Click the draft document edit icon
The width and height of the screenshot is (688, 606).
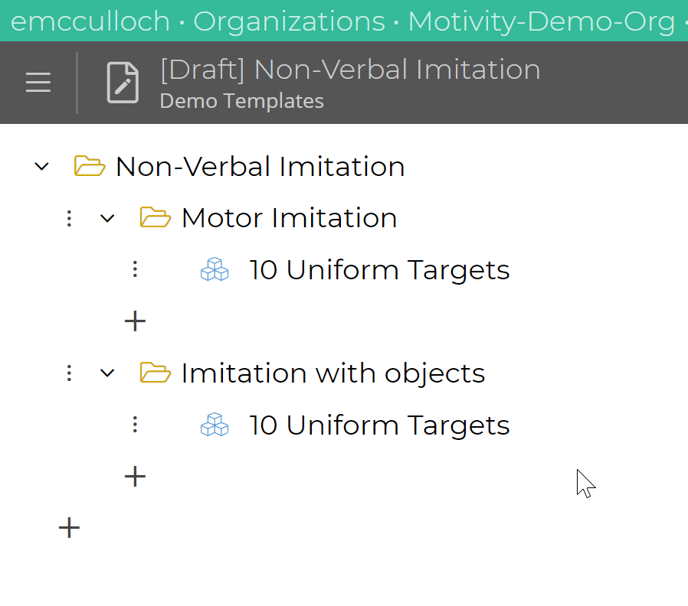[x=123, y=82]
